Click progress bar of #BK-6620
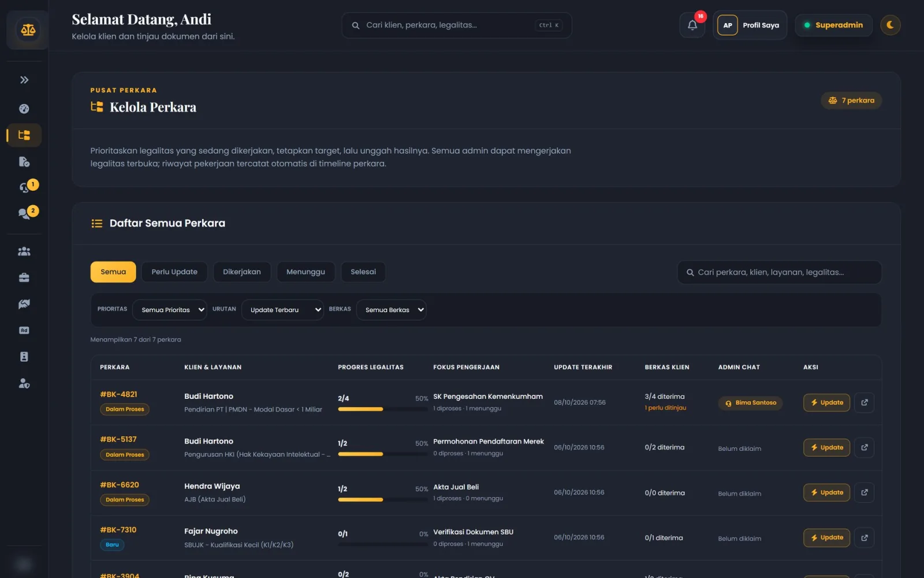 [383, 499]
